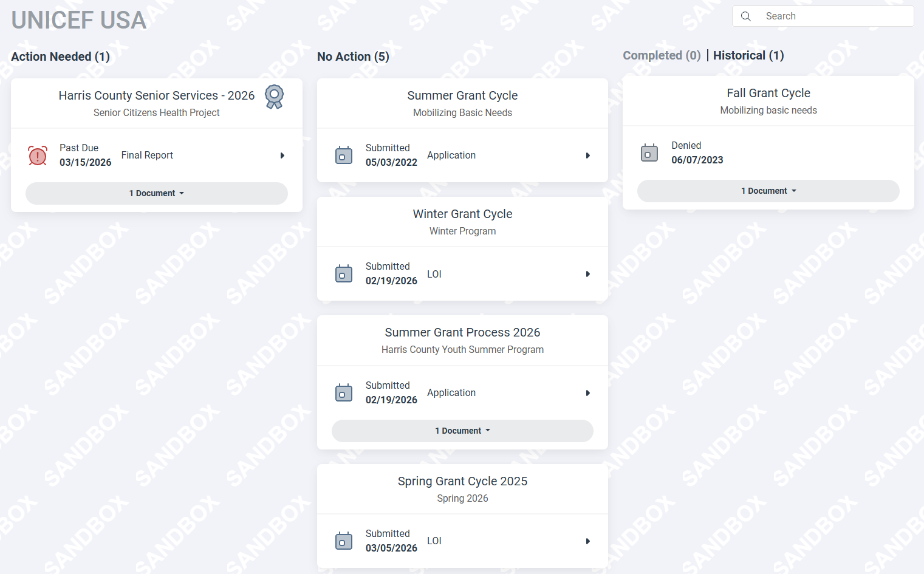Open Application under Summer Grant Process 2026

pos(451,393)
